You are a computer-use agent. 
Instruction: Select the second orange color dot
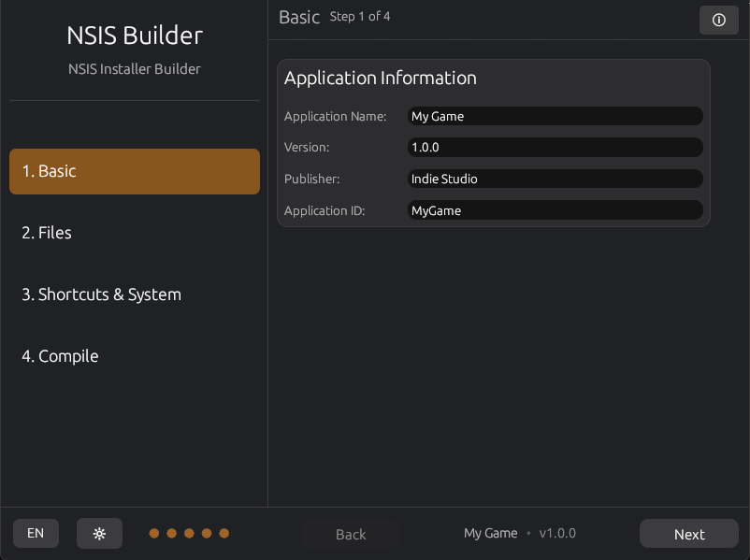point(172,533)
